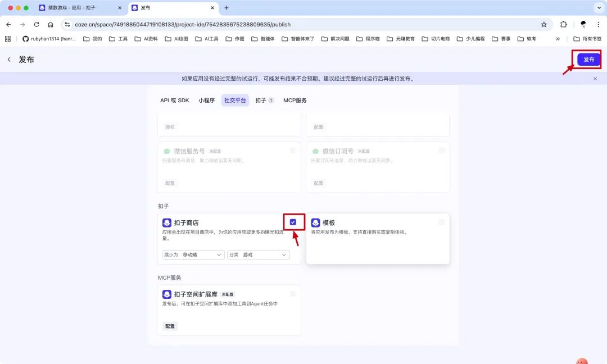Viewport: 607px width, 364px height.
Task: Select the 社交平台 tab
Action: point(235,100)
